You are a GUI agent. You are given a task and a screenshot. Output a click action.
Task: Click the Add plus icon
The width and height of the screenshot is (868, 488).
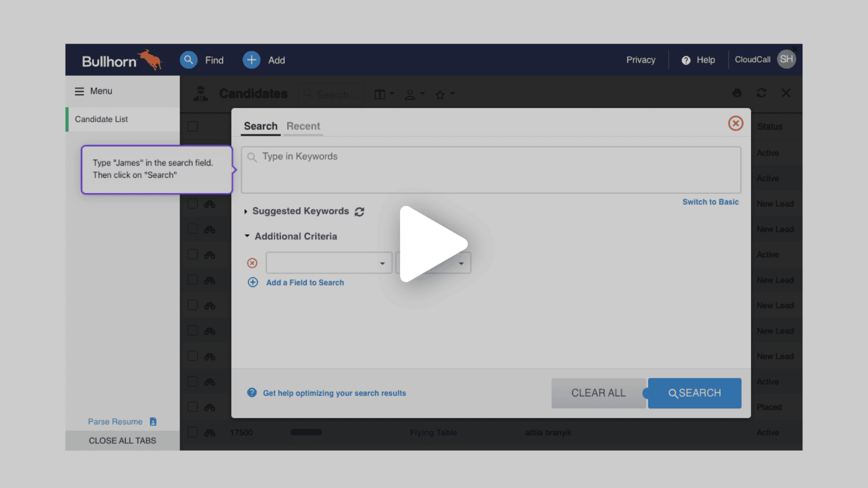coord(251,59)
